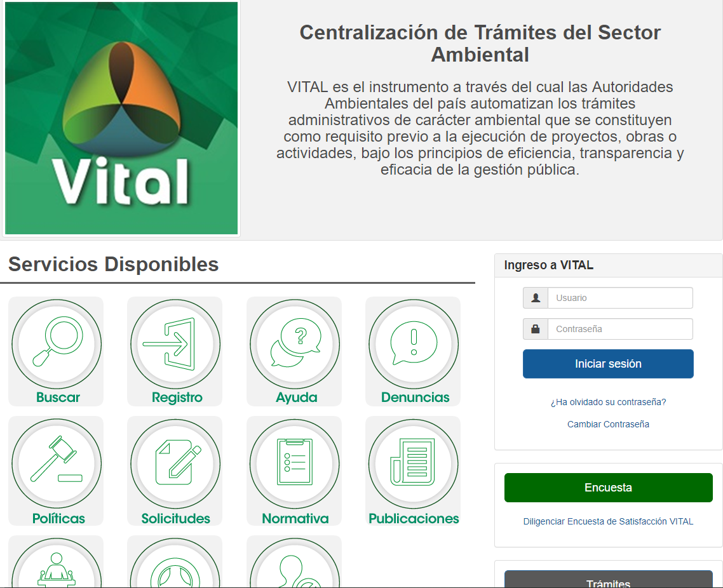This screenshot has height=588, width=723.
Task: Click the Centralización de Trámites heading
Action: pos(480,43)
